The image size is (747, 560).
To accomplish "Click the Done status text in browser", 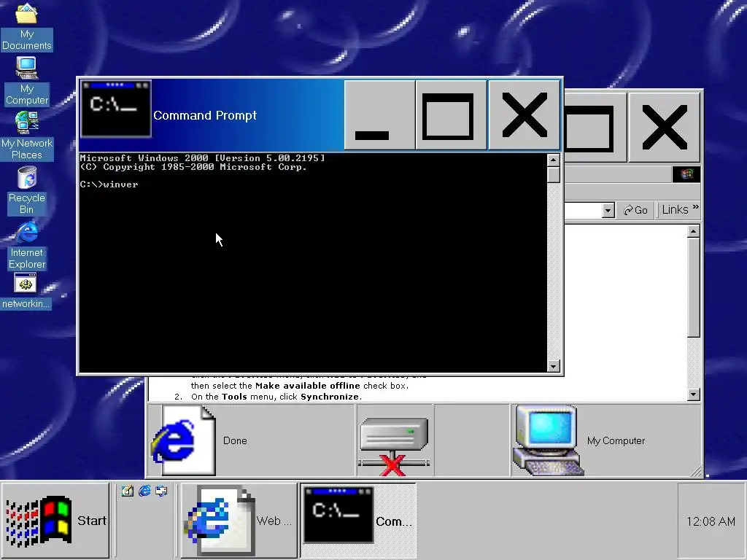I will (235, 440).
